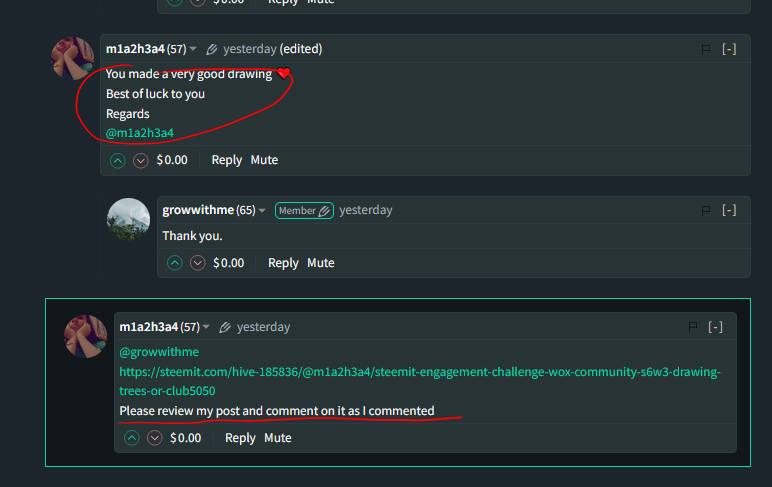Upvote m1a2h3a4's "very good drawing" comment
The height and width of the screenshot is (487, 772).
118,161
